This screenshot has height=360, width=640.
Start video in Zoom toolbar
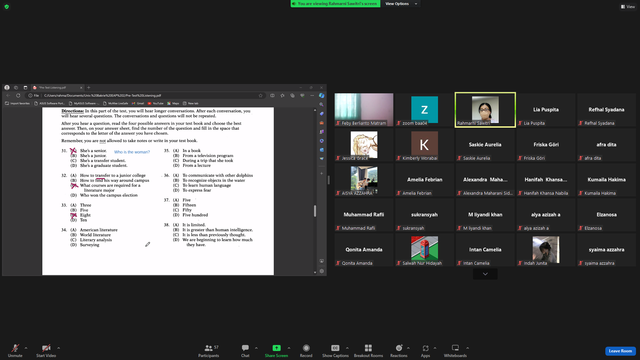pyautogui.click(x=46, y=350)
